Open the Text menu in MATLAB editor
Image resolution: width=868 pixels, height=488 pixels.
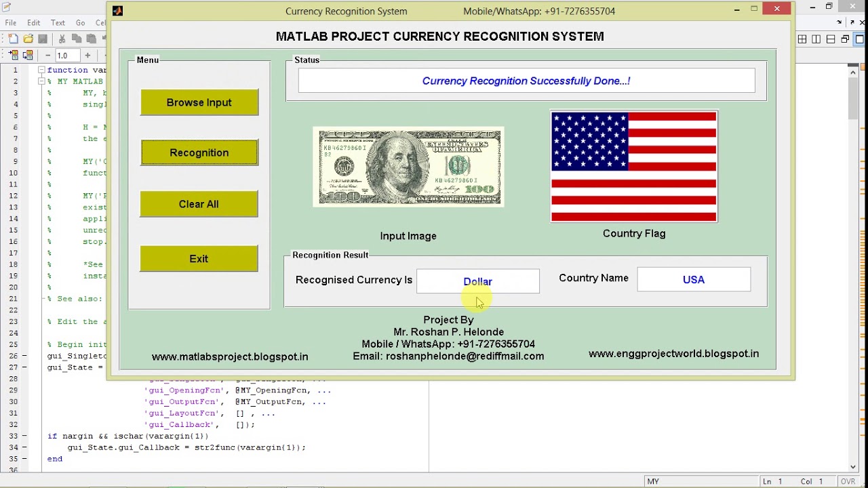[58, 22]
